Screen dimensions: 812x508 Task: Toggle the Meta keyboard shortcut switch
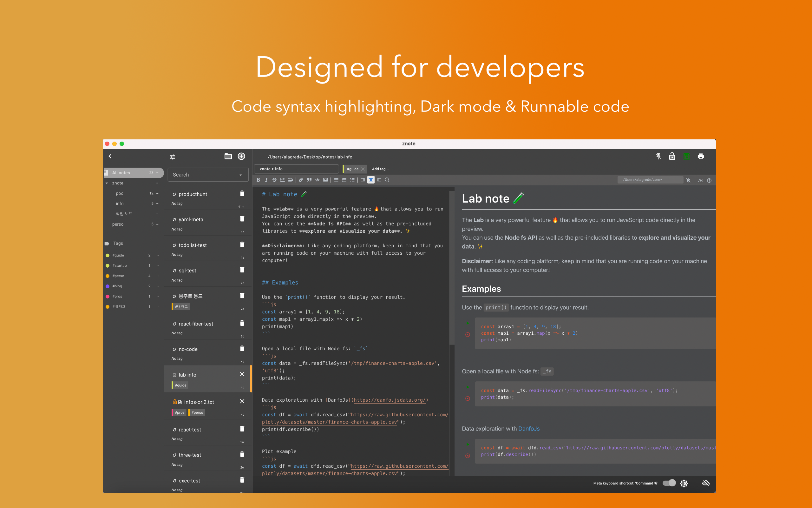[669, 483]
